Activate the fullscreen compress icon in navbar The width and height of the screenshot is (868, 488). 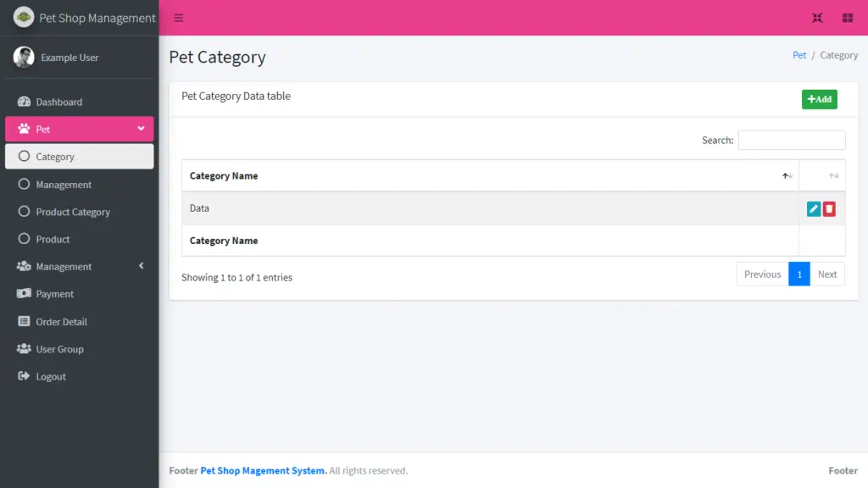(816, 17)
